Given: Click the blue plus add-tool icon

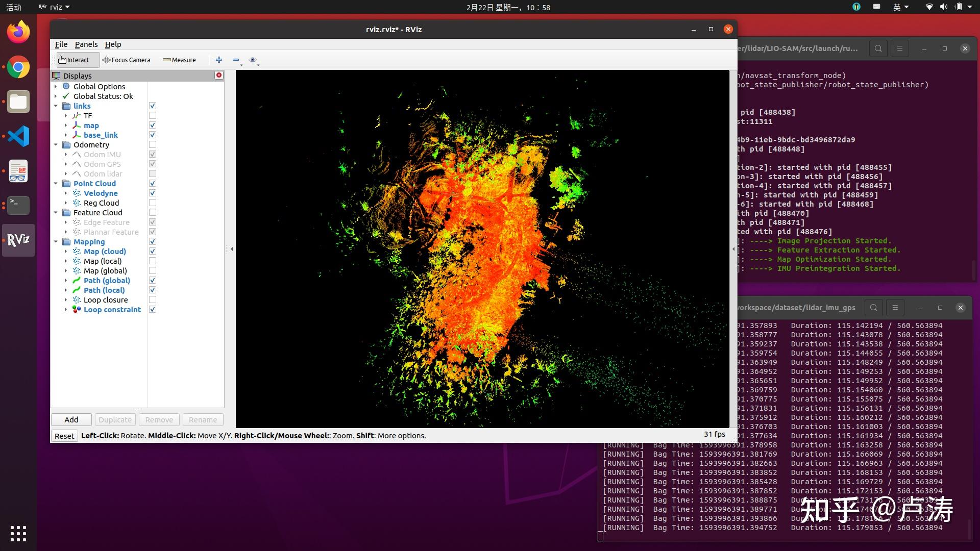Looking at the screenshot, I should pos(219,60).
